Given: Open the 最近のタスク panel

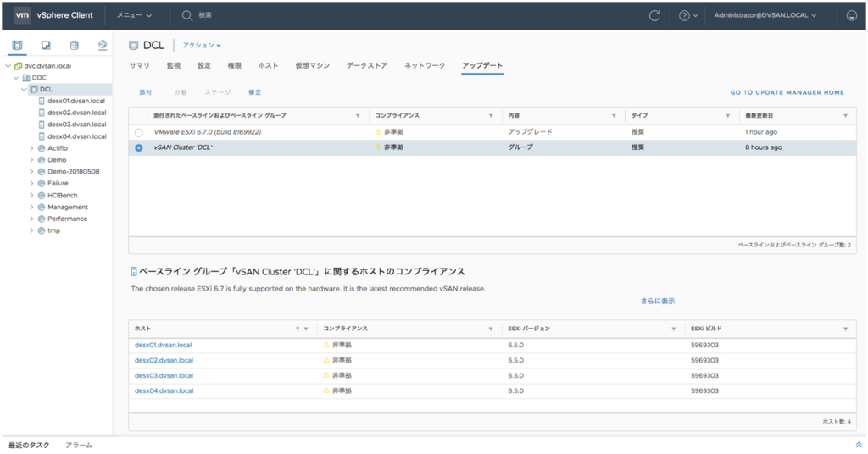Looking at the screenshot, I should coord(29,446).
